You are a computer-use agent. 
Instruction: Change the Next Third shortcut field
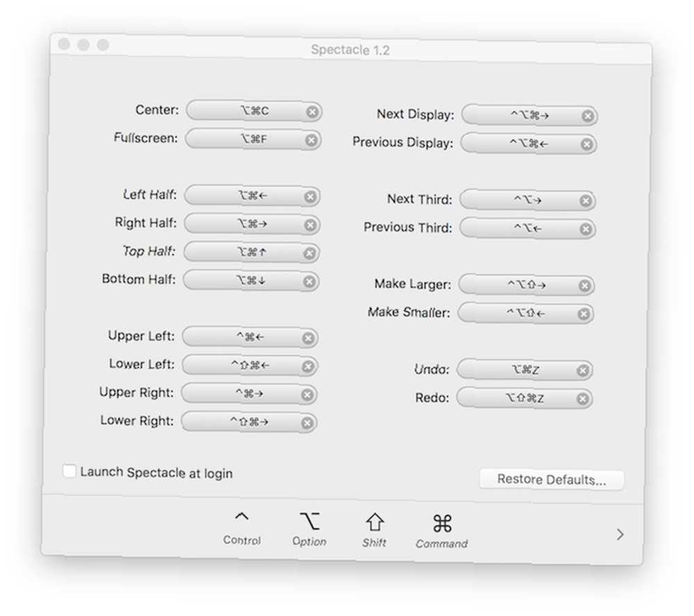click(527, 200)
